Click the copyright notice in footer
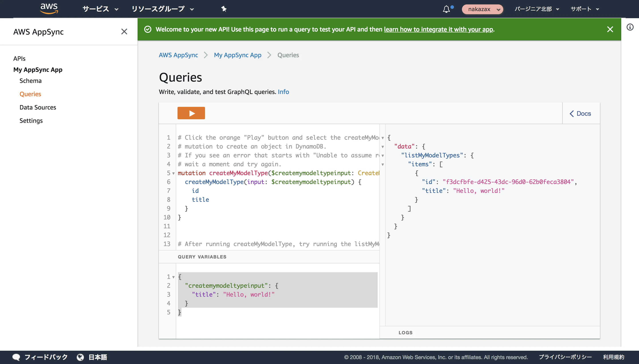639x364 pixels. click(x=436, y=357)
